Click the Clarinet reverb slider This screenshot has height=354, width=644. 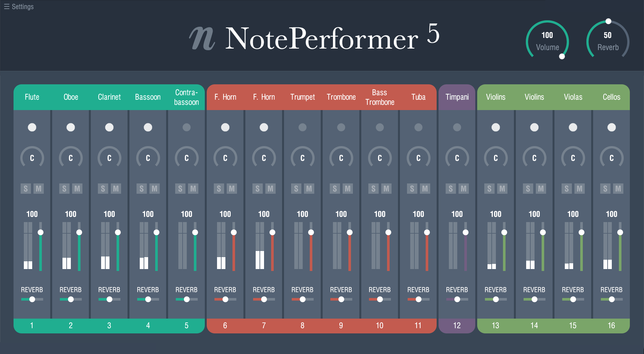point(109,299)
